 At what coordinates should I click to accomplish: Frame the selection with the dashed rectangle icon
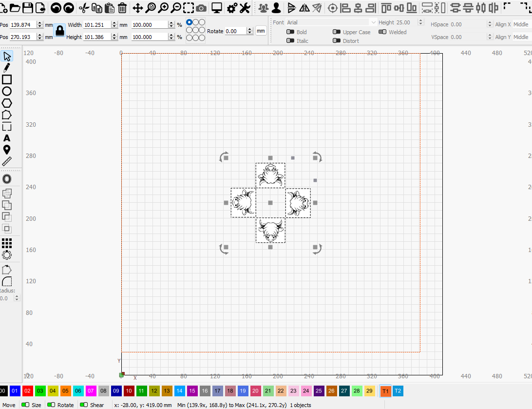(x=189, y=7)
